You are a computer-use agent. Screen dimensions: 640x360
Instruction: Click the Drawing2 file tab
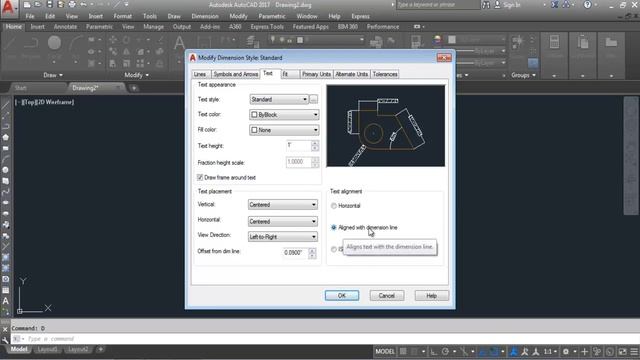click(86, 88)
